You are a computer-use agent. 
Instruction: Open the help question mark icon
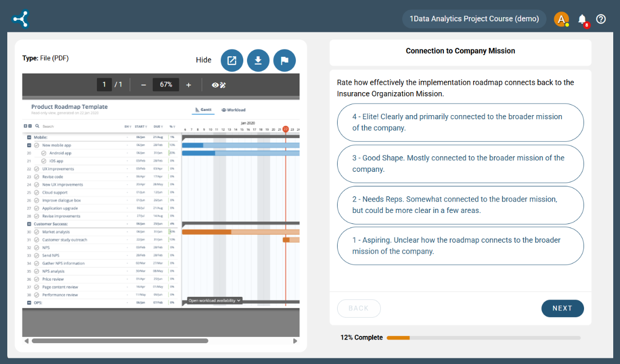[601, 19]
